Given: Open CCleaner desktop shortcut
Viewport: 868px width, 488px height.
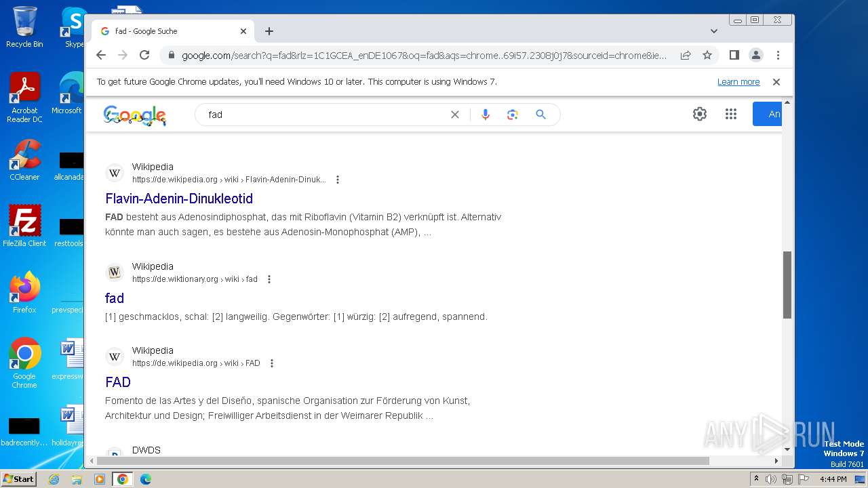Looking at the screenshot, I should [x=24, y=160].
